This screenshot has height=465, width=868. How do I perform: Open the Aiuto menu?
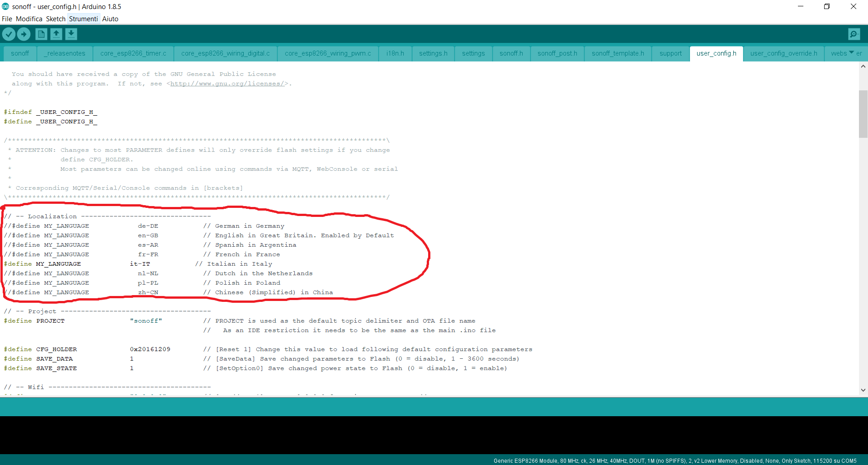110,19
